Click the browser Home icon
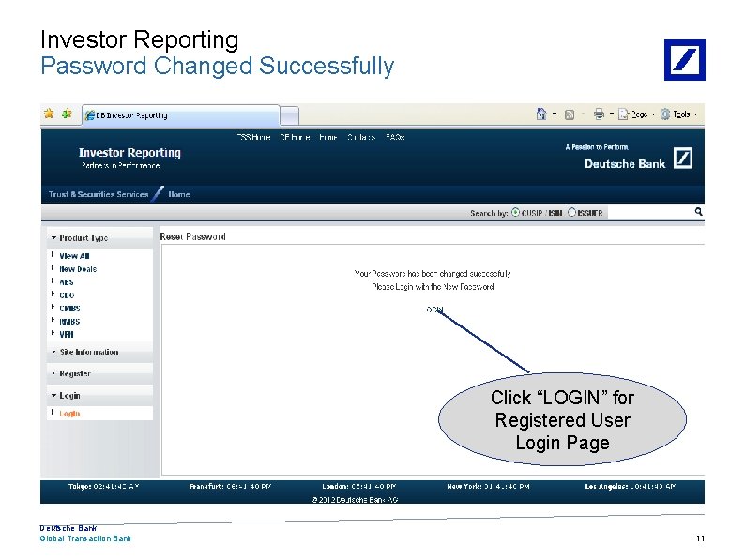This screenshot has height=560, width=745. (541, 114)
